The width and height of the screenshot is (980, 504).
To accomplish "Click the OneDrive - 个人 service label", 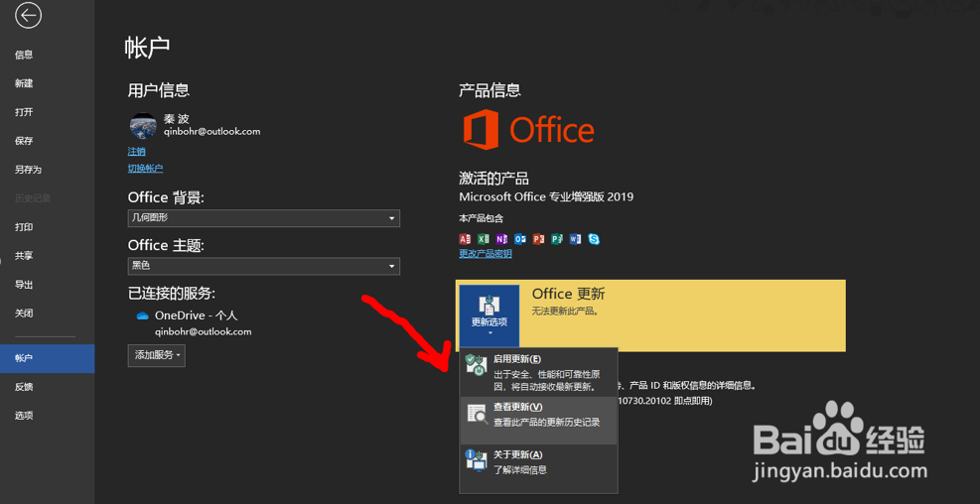I will pyautogui.click(x=197, y=316).
